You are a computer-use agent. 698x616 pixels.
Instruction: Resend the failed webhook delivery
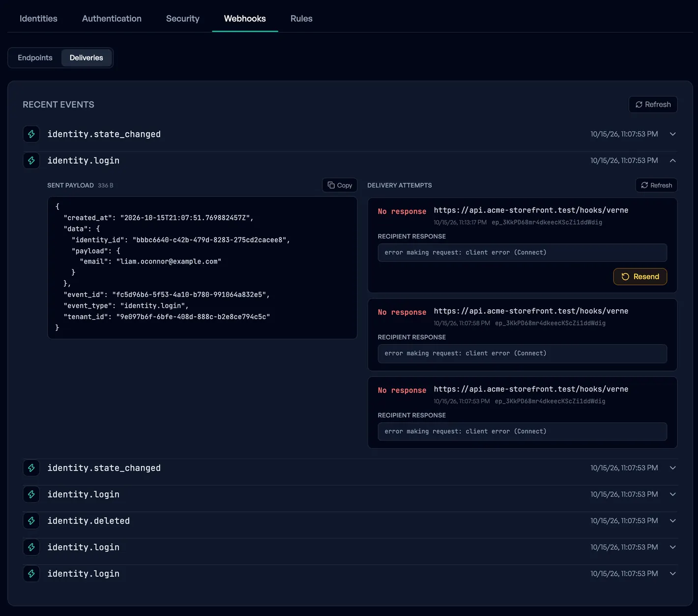640,276
